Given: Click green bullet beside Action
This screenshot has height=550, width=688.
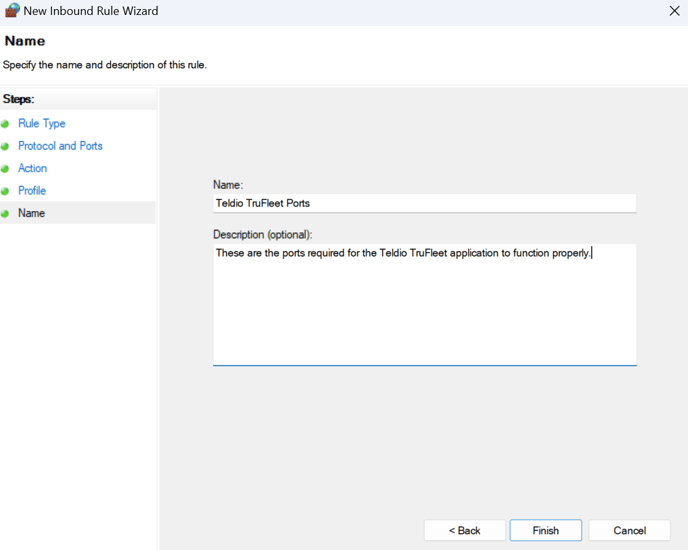Looking at the screenshot, I should pos(5,169).
